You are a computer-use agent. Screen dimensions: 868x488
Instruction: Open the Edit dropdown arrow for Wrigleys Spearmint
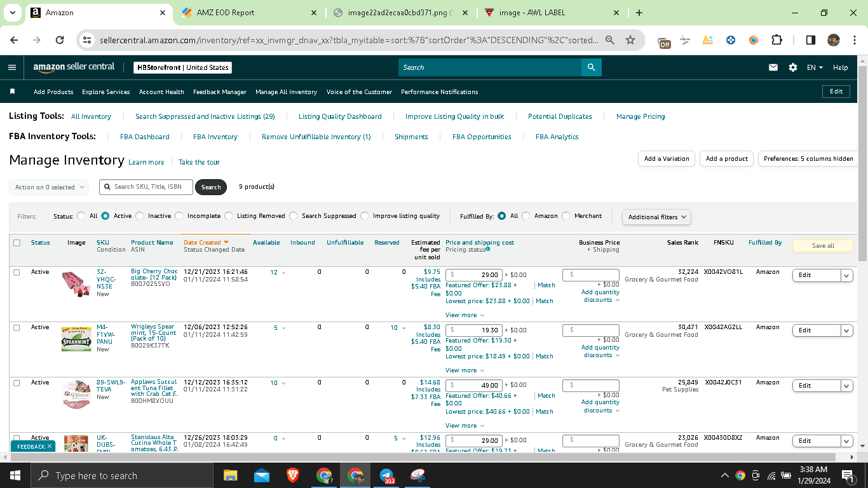point(846,330)
